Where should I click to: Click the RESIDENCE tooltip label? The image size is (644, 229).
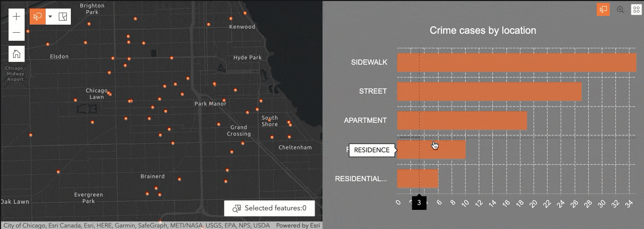tap(372, 150)
